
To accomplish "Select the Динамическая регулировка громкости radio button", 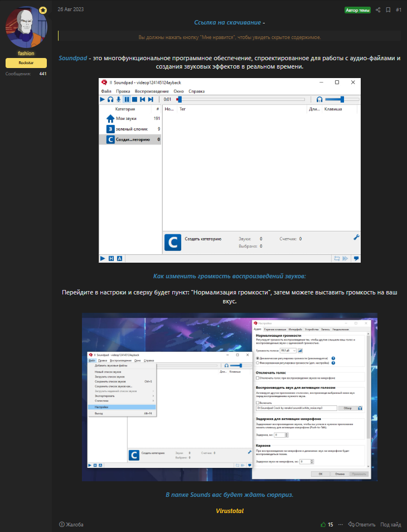I will coord(258,358).
